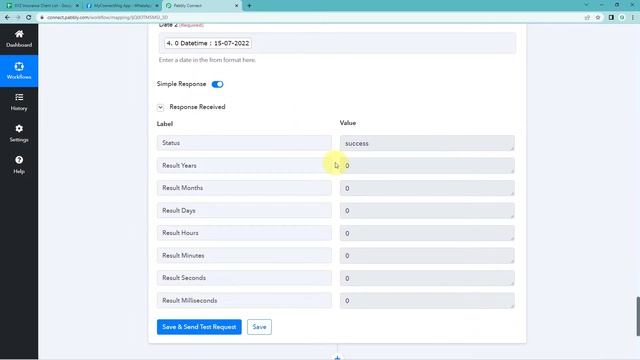The height and width of the screenshot is (360, 640).
Task: Click the Status label field
Action: (244, 143)
